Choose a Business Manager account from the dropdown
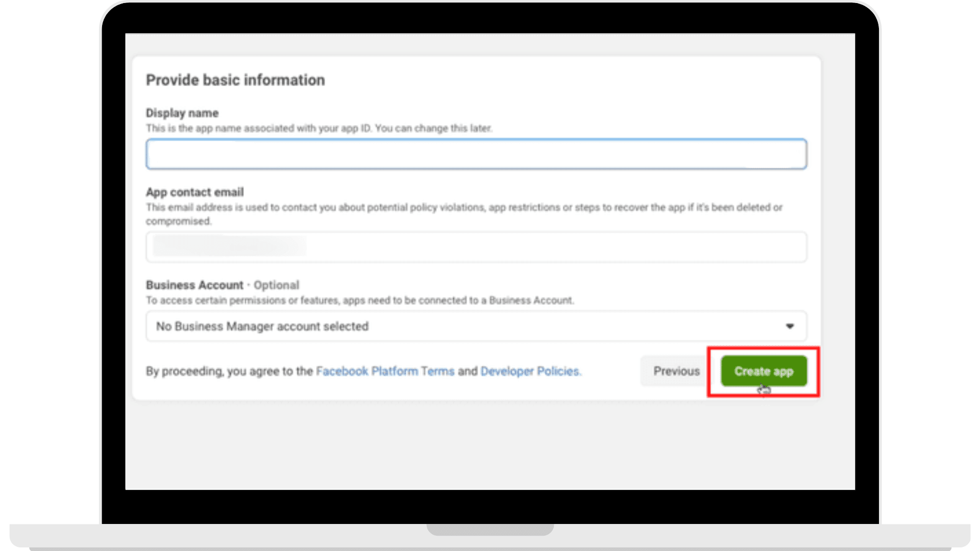Viewport: 980px width, 551px height. 476,326
